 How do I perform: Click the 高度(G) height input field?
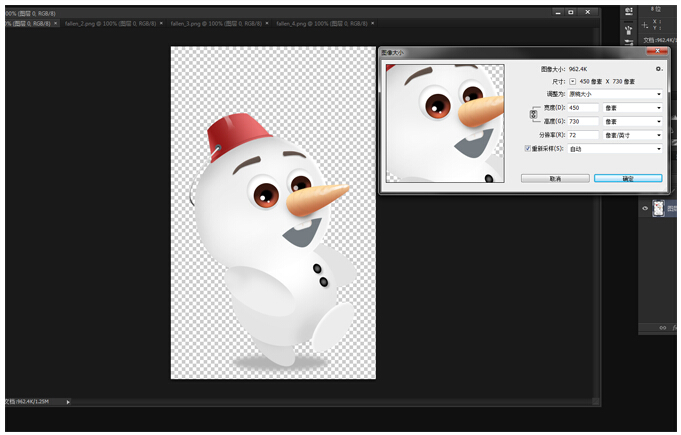click(x=583, y=122)
